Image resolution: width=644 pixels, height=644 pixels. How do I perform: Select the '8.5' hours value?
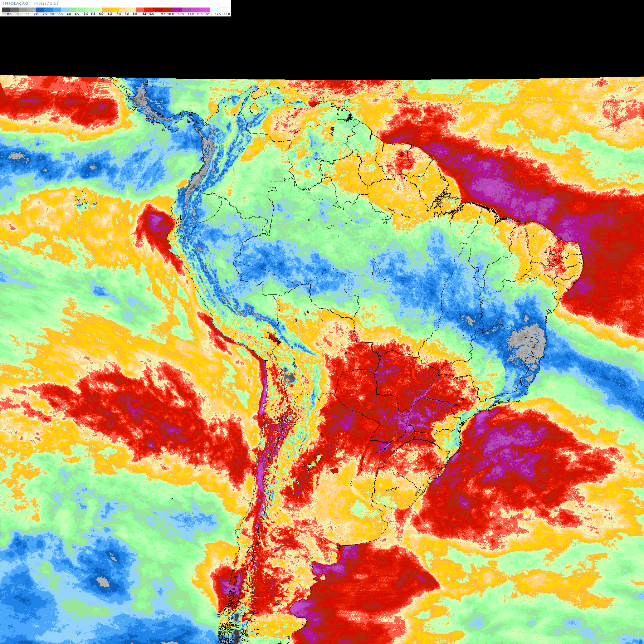(x=145, y=14)
